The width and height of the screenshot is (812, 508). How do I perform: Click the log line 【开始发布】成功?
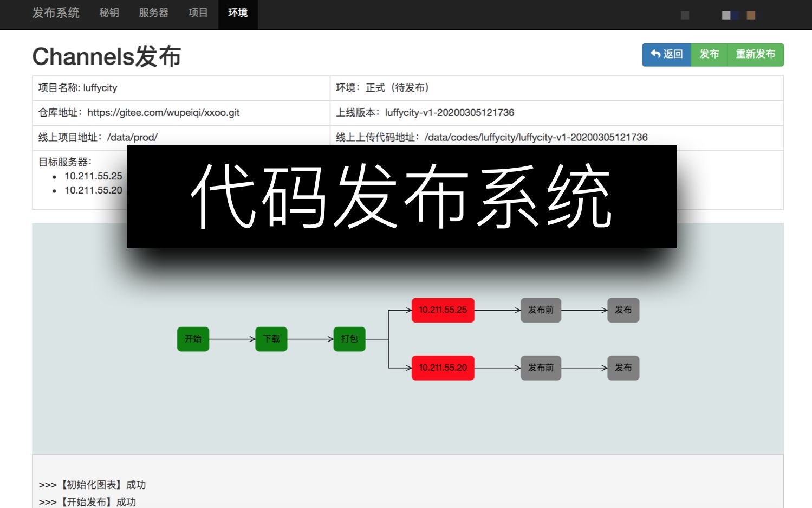[x=87, y=502]
